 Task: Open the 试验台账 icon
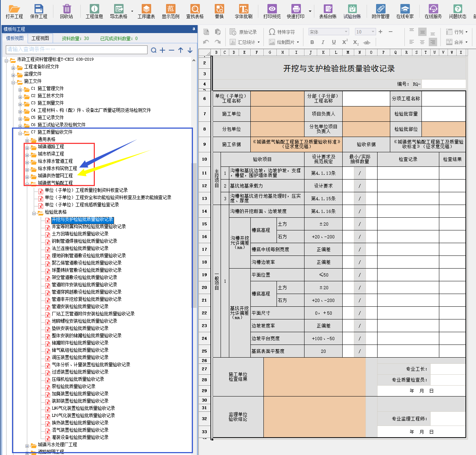tap(352, 11)
